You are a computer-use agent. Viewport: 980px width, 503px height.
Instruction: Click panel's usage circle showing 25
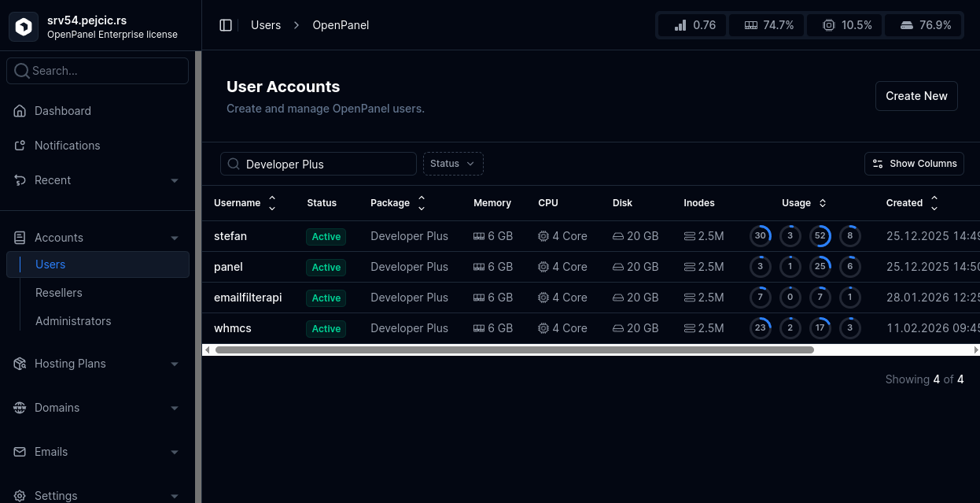(x=820, y=267)
